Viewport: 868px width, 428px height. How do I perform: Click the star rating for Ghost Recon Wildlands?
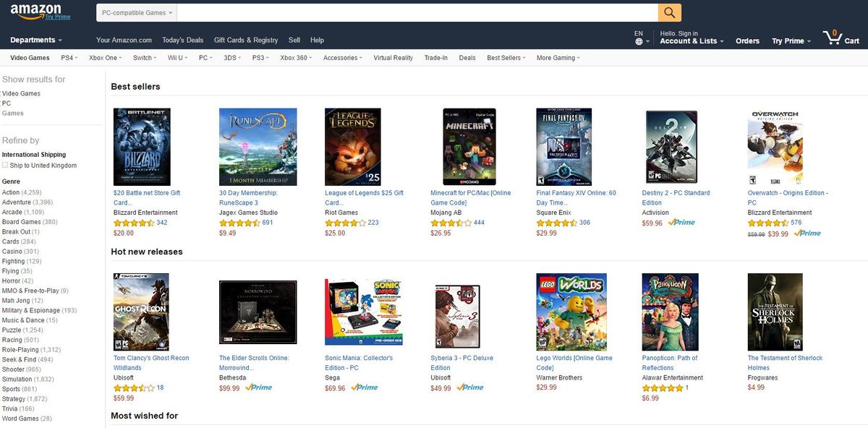pos(134,388)
